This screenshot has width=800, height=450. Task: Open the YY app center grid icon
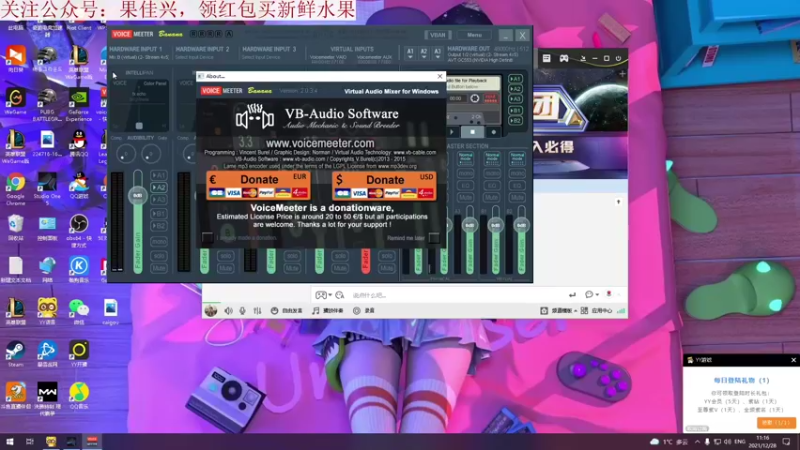(584, 311)
